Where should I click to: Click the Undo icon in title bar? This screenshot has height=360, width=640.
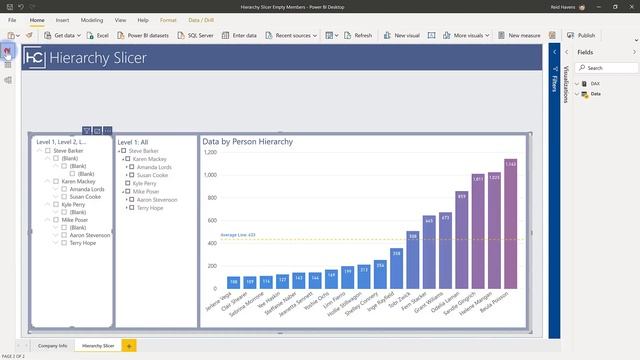[x=20, y=7]
